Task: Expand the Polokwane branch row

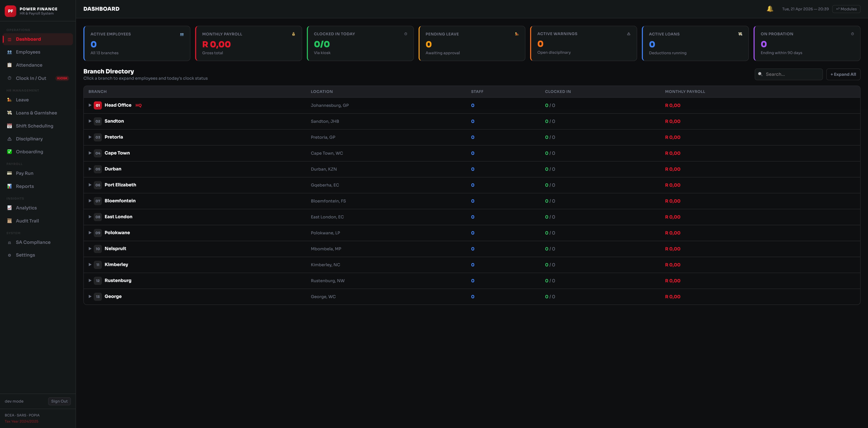Action: [90, 232]
